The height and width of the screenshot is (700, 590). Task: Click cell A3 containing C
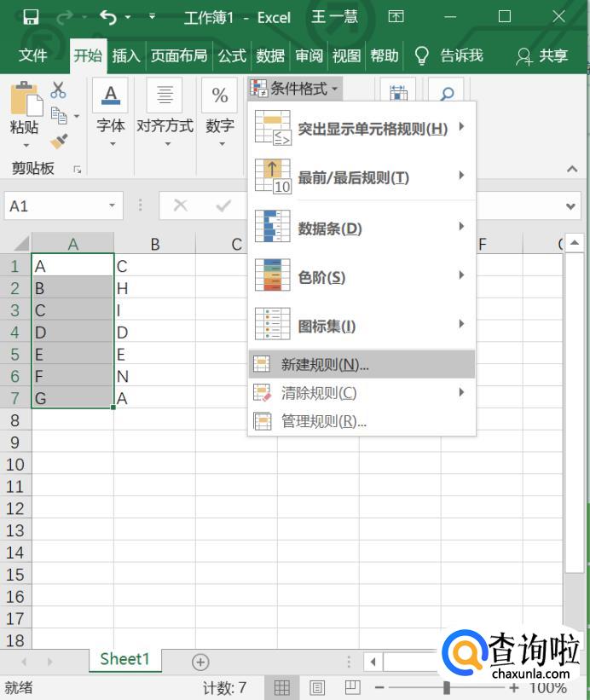[x=72, y=310]
